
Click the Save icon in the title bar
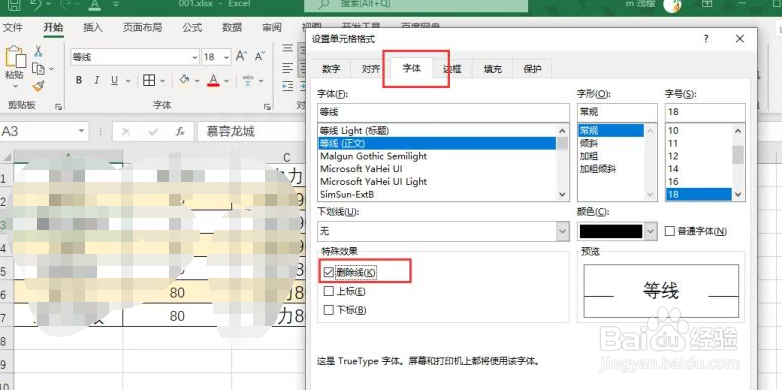[14, 5]
